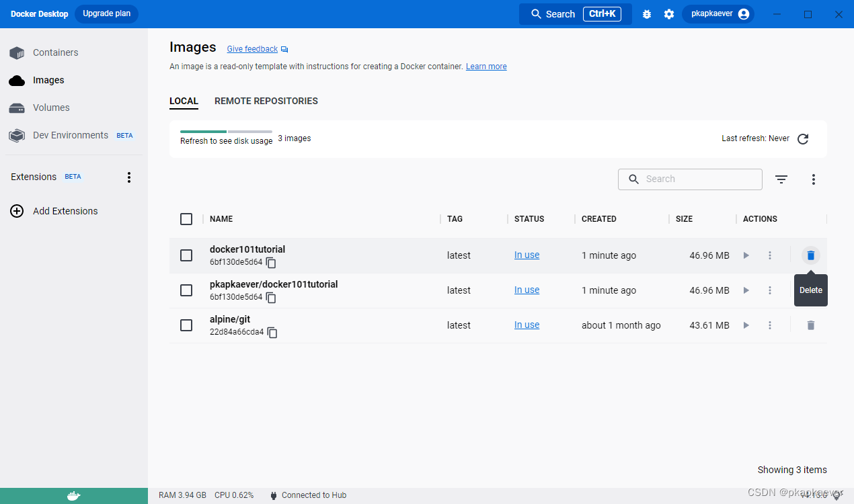Click the 43.61 MB size value
Image resolution: width=854 pixels, height=504 pixels.
pos(709,325)
